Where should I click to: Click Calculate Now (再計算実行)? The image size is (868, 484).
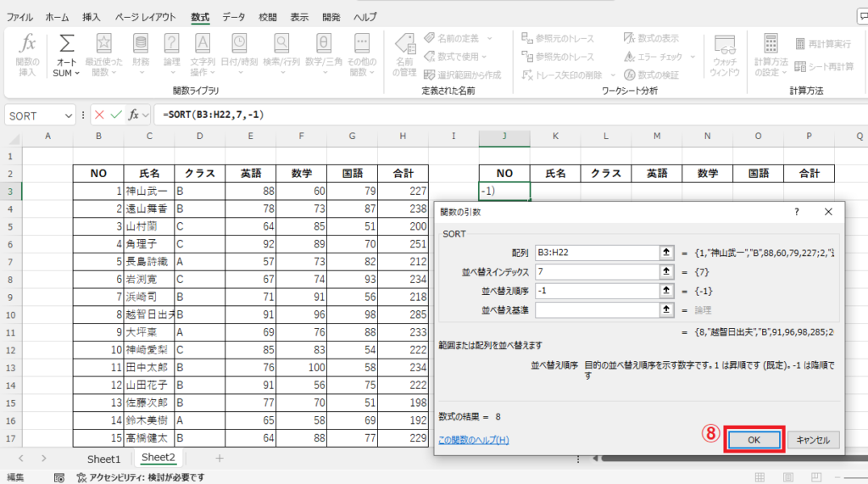point(823,44)
